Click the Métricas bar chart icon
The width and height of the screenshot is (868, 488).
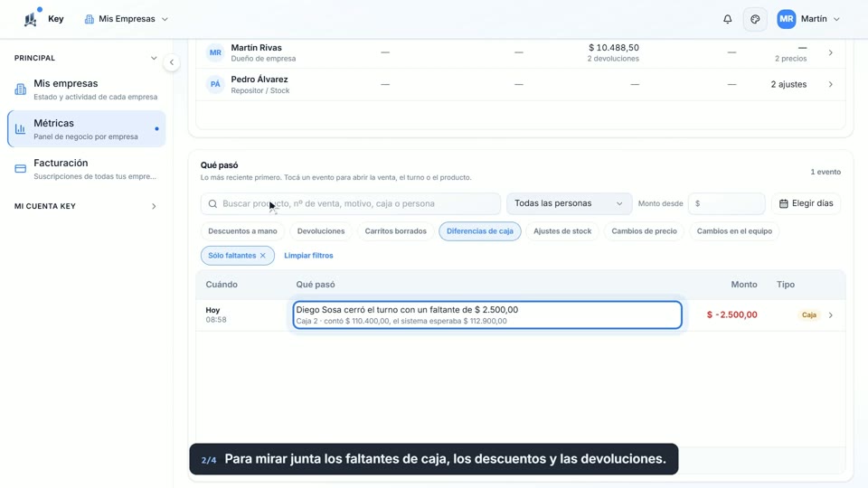pos(21,129)
